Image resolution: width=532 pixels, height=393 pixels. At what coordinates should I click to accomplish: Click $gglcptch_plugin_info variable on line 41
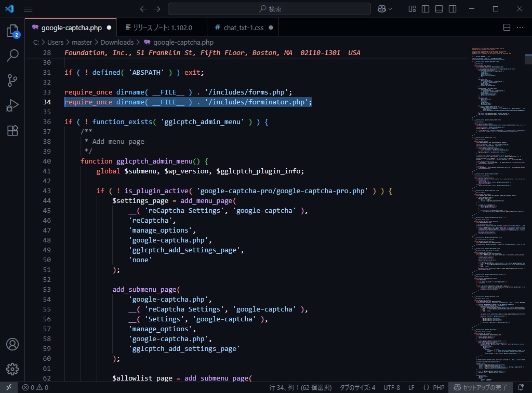[258, 171]
